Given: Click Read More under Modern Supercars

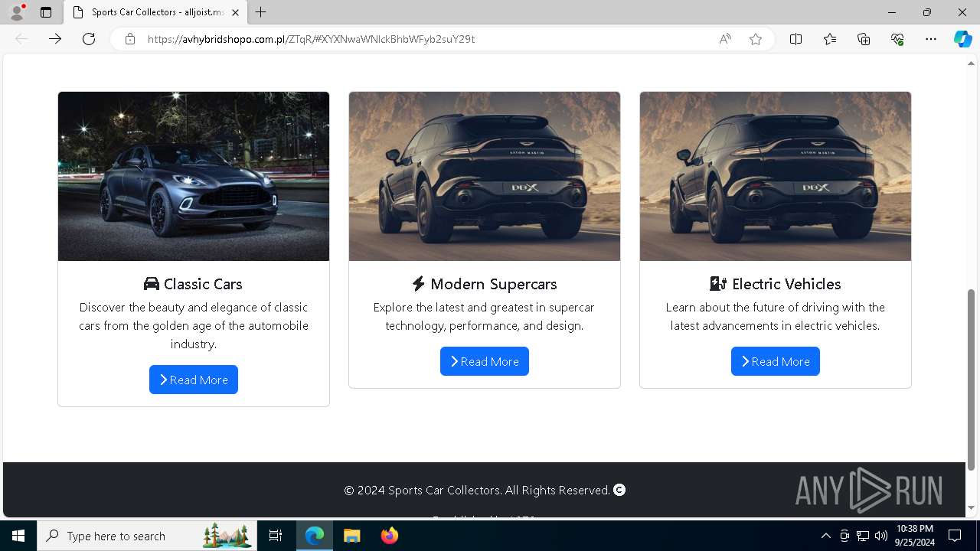Looking at the screenshot, I should (485, 361).
